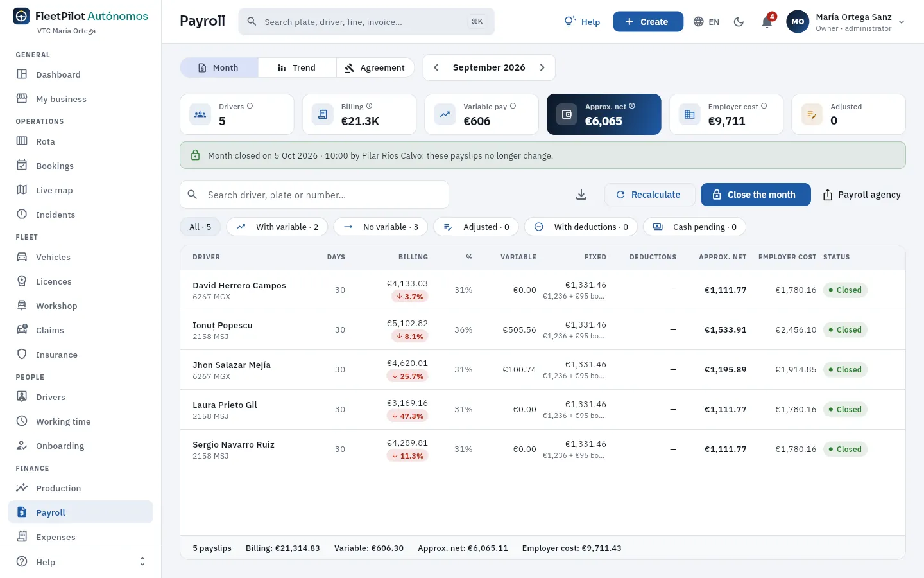The image size is (924, 578).
Task: Open the notifications bell
Action: [x=767, y=22]
